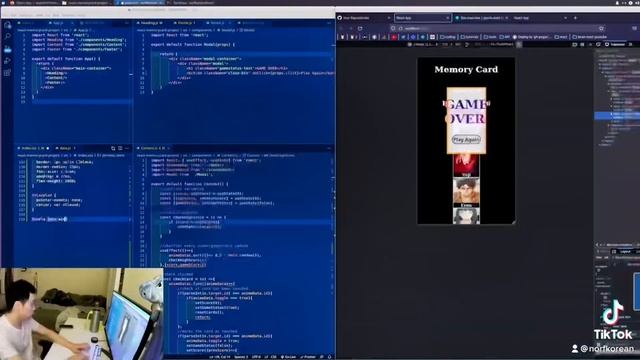The image size is (640, 360).
Task: Open the coding bookmarks folder
Action: pos(448,37)
